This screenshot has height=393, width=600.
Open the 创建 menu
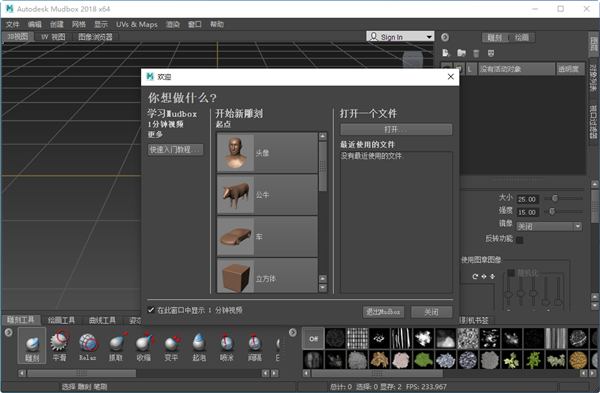[57, 24]
